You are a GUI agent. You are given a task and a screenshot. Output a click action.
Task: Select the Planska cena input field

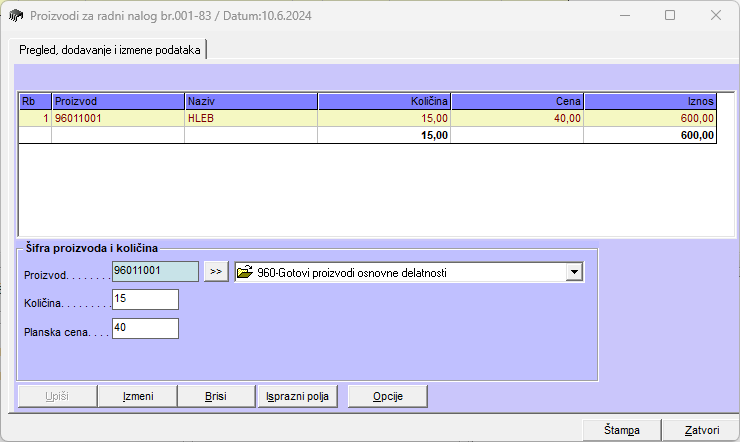tap(145, 328)
